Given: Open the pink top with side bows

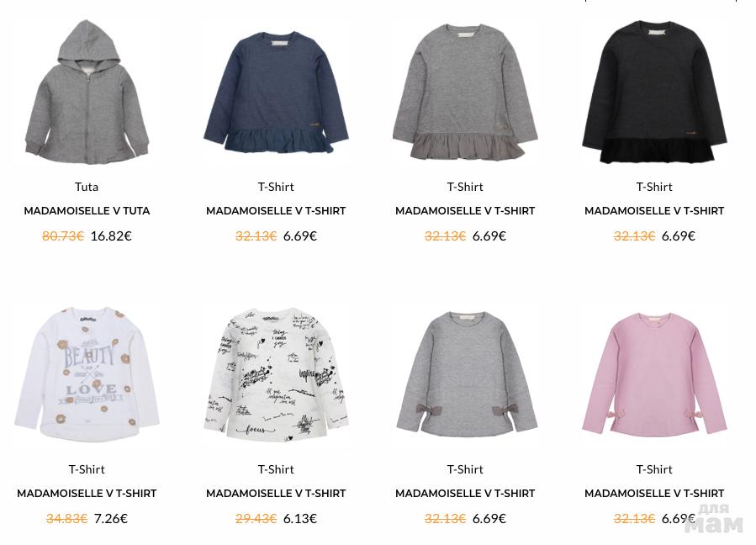Looking at the screenshot, I should (654, 374).
